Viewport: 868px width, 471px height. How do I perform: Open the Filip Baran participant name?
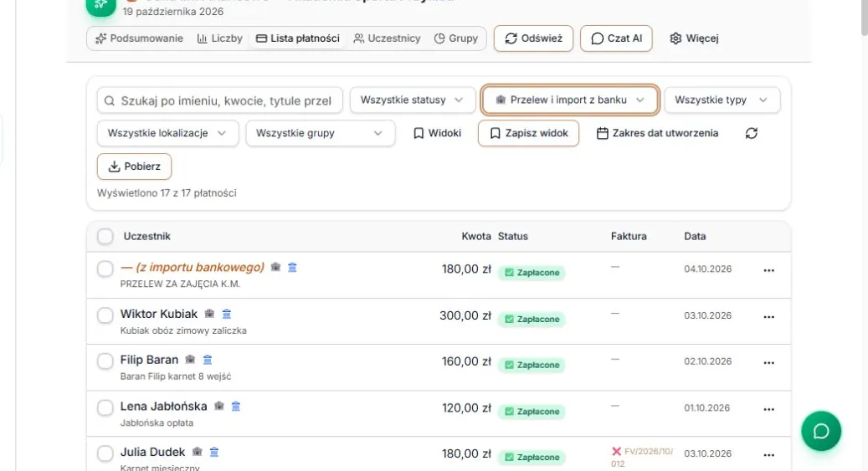[149, 360]
